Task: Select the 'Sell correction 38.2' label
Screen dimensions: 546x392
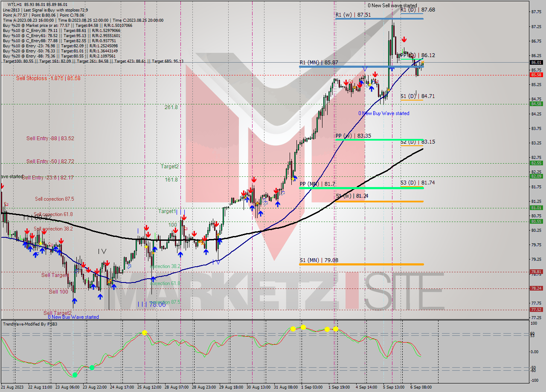Action: tap(53, 229)
